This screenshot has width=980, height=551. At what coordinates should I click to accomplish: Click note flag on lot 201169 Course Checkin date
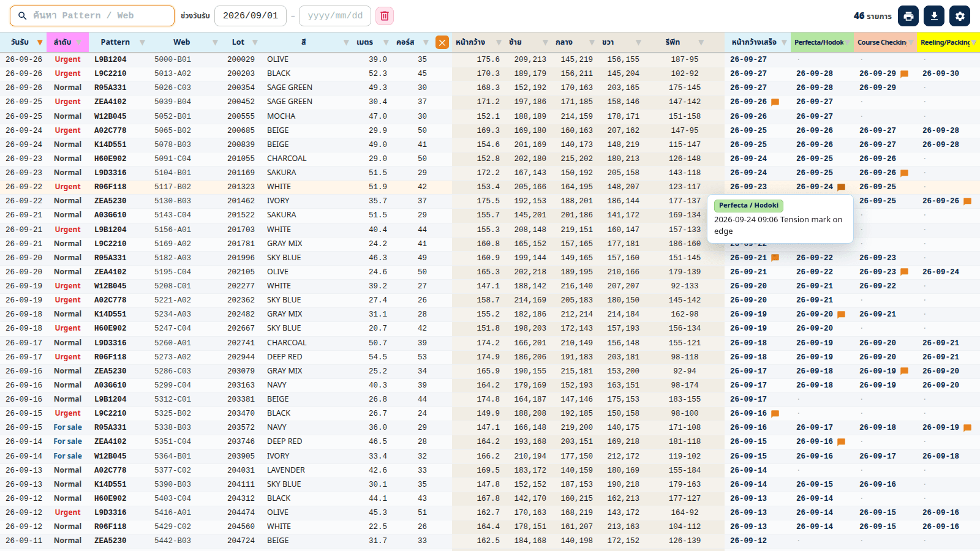904,173
